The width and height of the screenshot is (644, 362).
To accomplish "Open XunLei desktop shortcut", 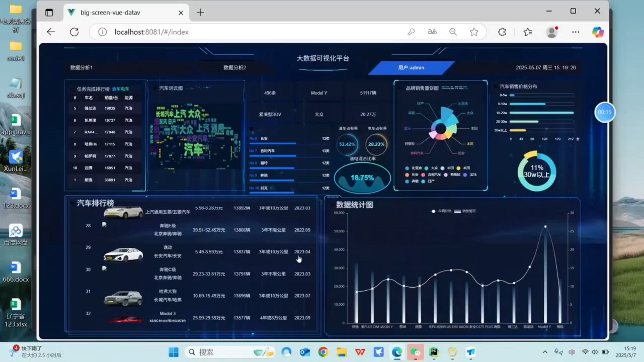I will pos(15,161).
